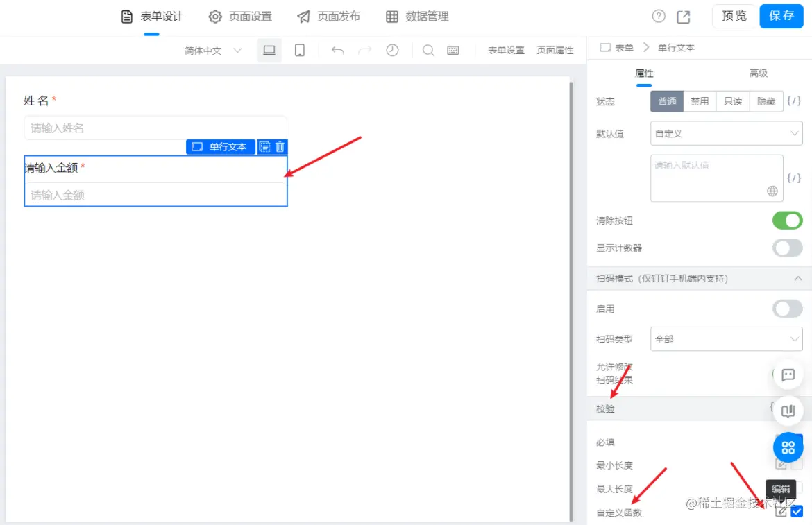Turn off the 清除按钮 toggle
Screen dimensions: 812x525
coord(787,220)
